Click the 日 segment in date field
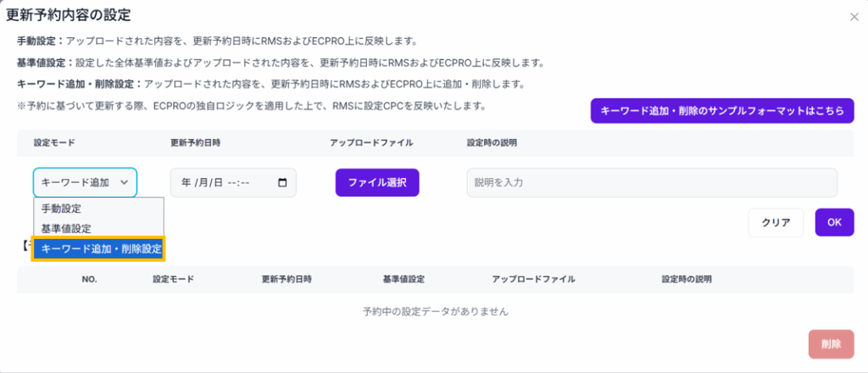 click(217, 182)
